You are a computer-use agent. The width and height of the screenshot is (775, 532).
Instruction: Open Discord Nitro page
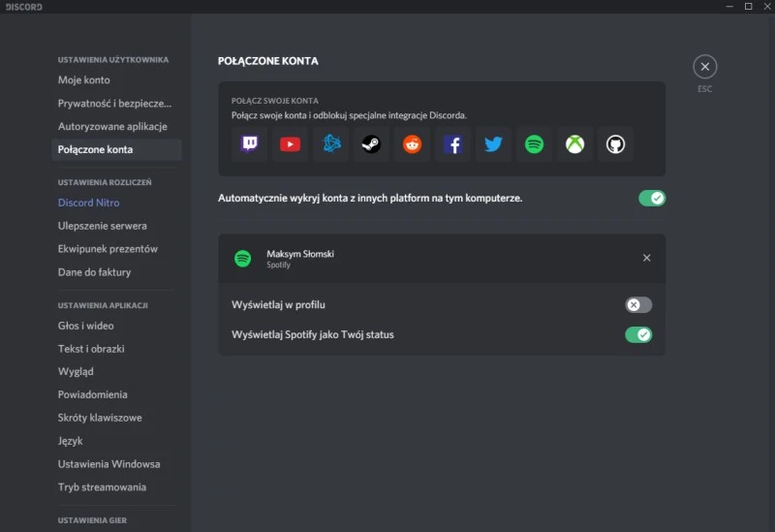(116, 203)
